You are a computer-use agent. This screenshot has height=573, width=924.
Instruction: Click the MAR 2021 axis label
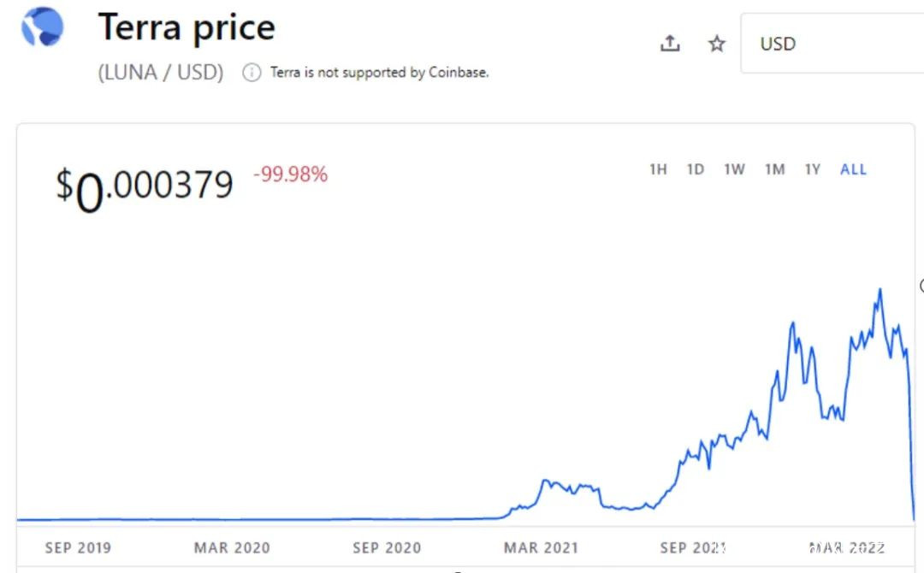(x=541, y=547)
